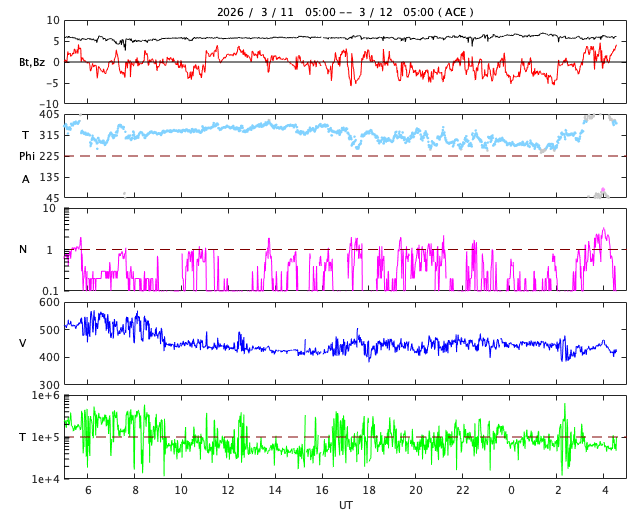640x512 pixels.
Task: Click the 300 tick label on speed panel
Action: click(x=48, y=385)
